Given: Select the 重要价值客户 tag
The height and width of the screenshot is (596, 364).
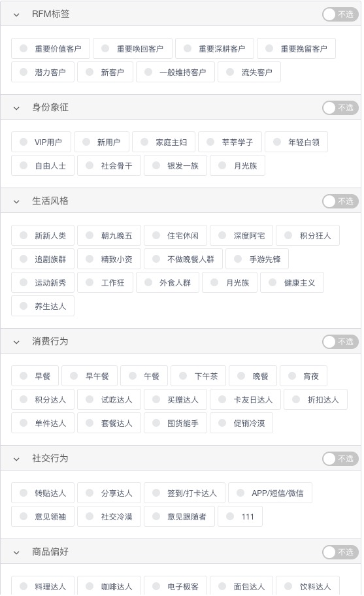Looking at the screenshot, I should point(50,48).
